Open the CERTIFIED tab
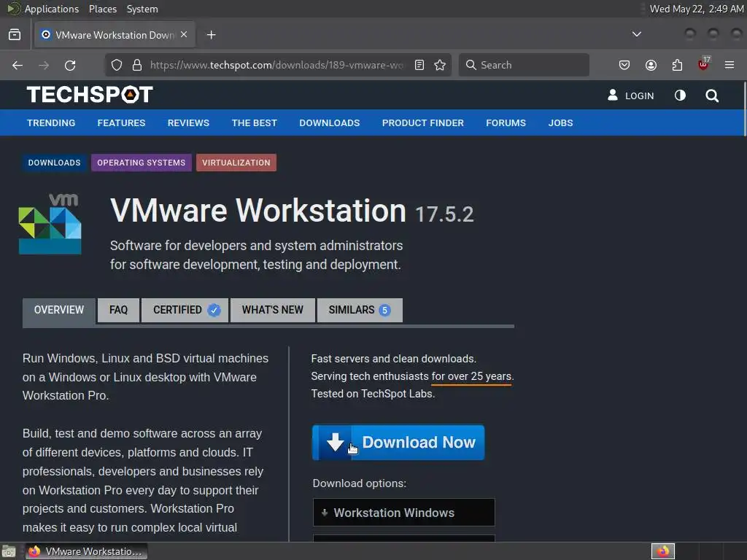This screenshot has width=747, height=560. 185,310
